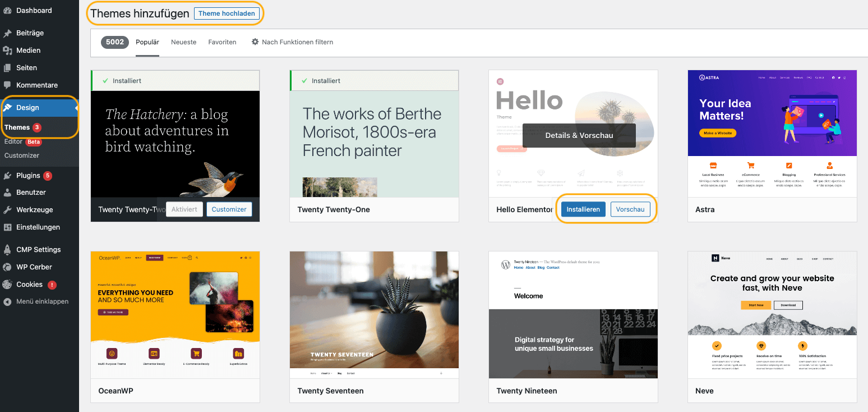Viewport: 868px width, 412px height.
Task: Switch to the Neueste tab
Action: click(x=184, y=42)
